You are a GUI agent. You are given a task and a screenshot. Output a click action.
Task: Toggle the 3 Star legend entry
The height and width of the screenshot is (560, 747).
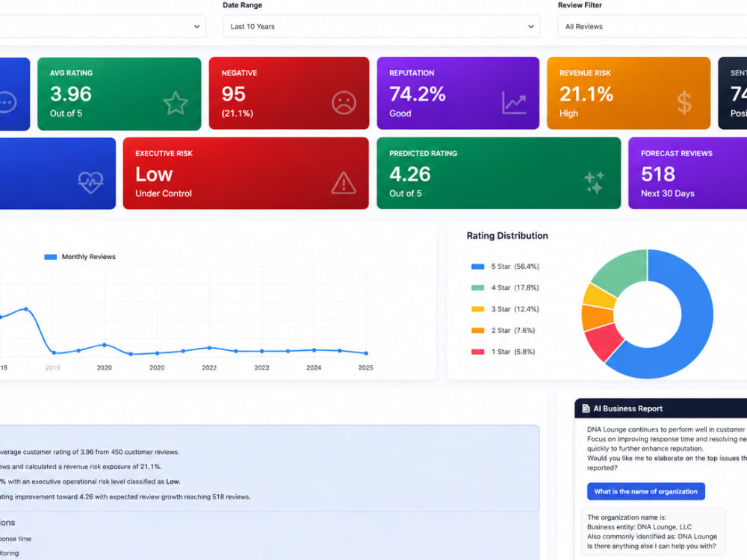coord(505,309)
